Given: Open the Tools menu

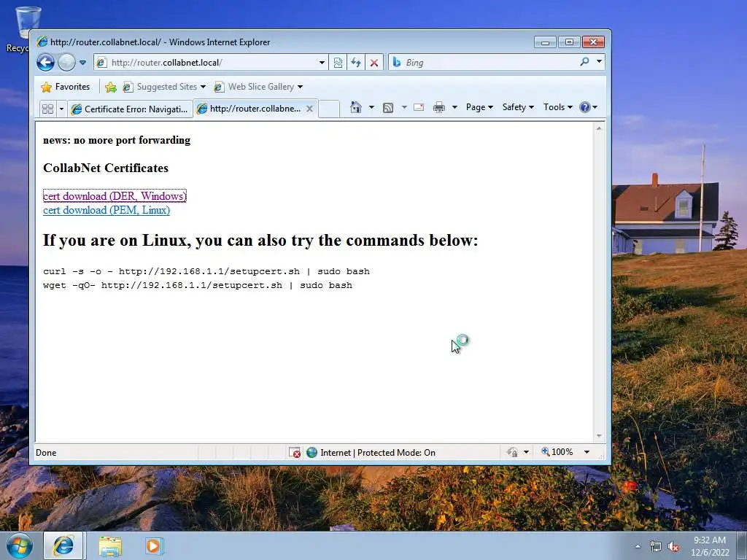Looking at the screenshot, I should pos(558,107).
